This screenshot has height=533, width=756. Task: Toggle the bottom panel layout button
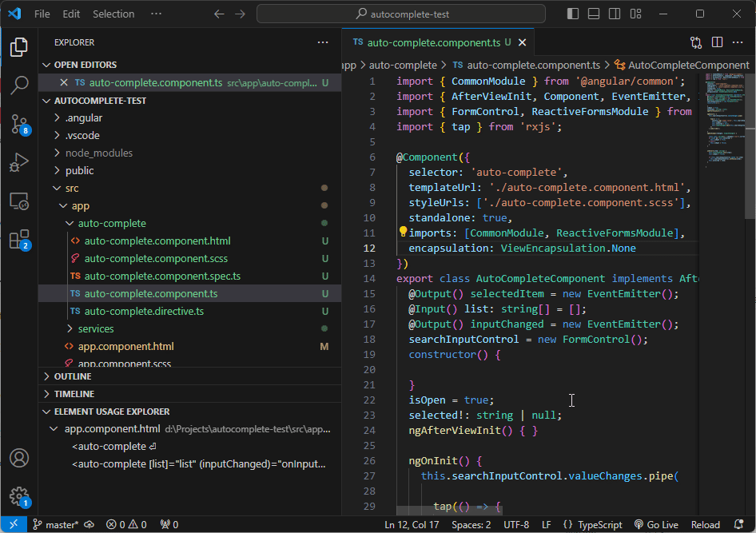tap(593, 14)
